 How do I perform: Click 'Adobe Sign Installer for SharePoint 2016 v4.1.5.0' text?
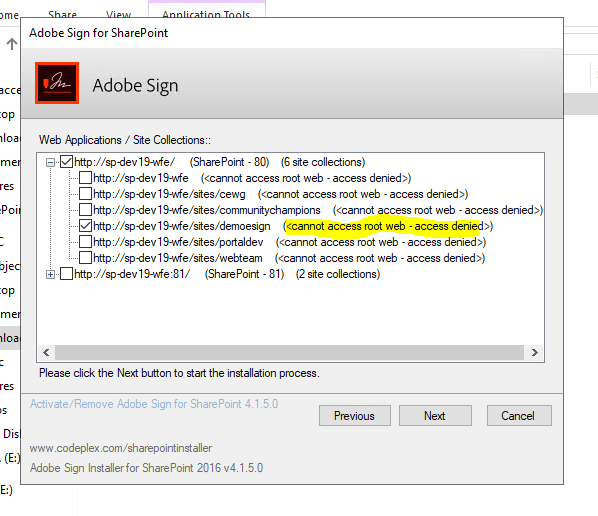(x=146, y=468)
